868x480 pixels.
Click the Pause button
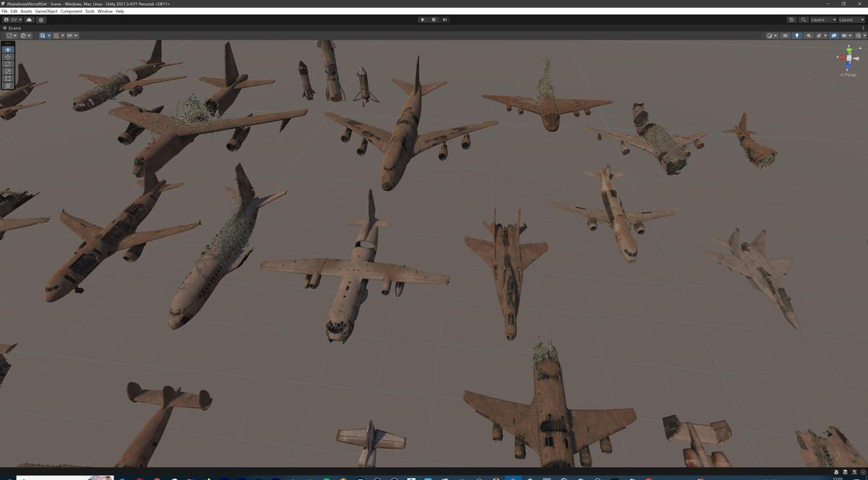coord(433,20)
